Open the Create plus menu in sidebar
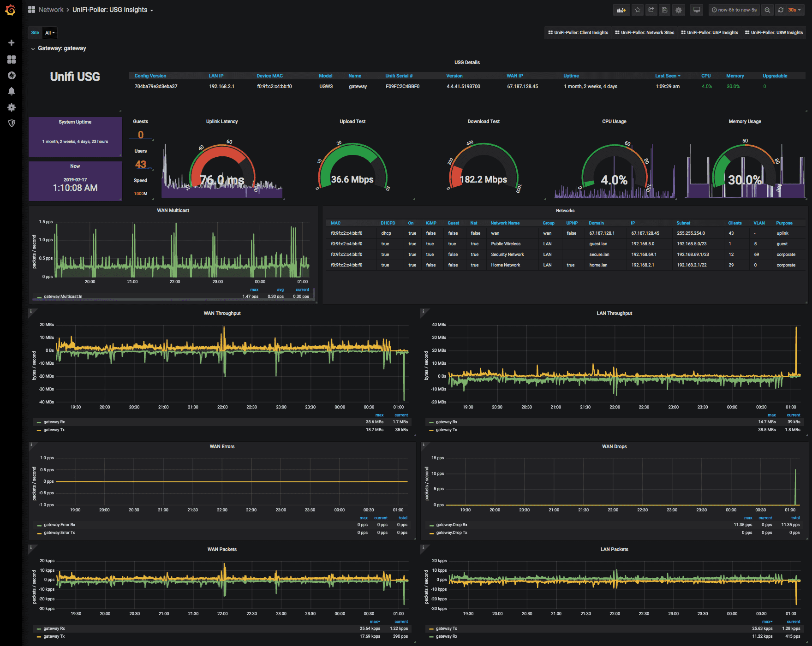The width and height of the screenshot is (812, 646). pyautogui.click(x=12, y=43)
